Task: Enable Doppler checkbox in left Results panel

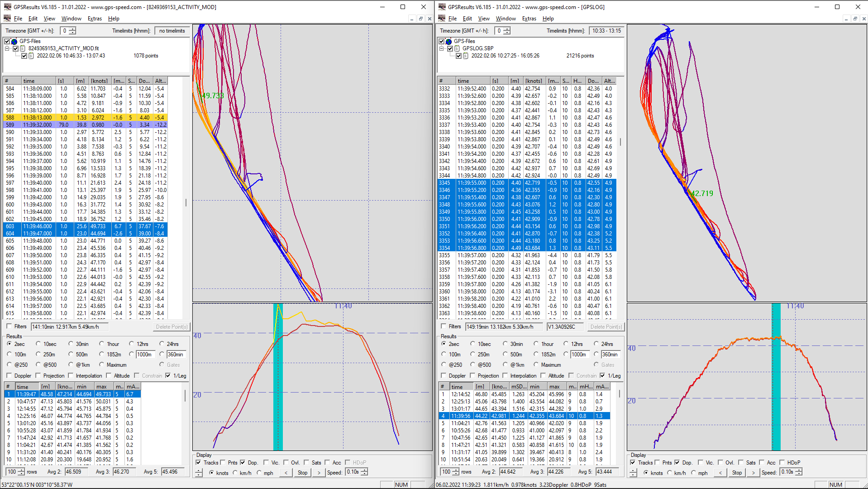Action: (9, 376)
